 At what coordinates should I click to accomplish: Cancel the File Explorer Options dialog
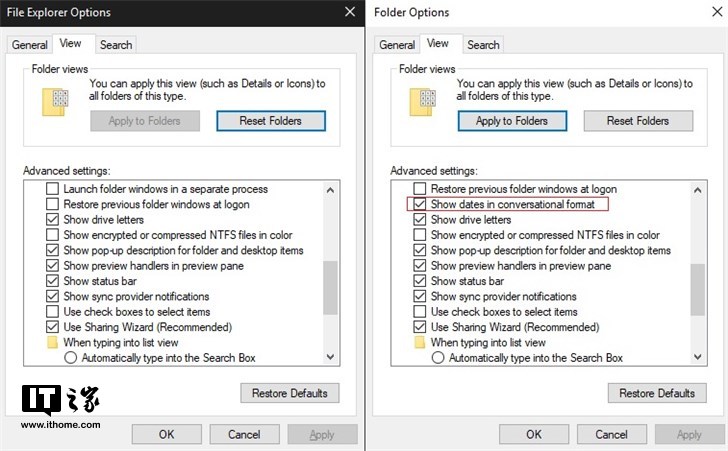point(244,434)
